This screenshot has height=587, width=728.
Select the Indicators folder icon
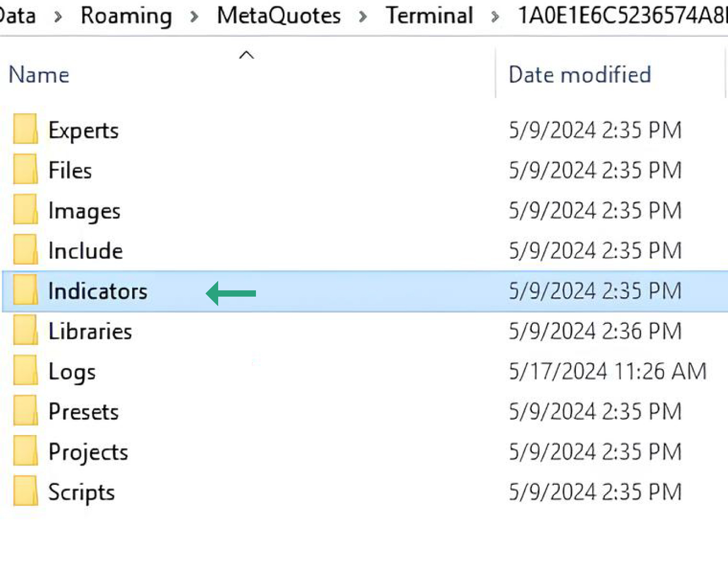(x=25, y=291)
